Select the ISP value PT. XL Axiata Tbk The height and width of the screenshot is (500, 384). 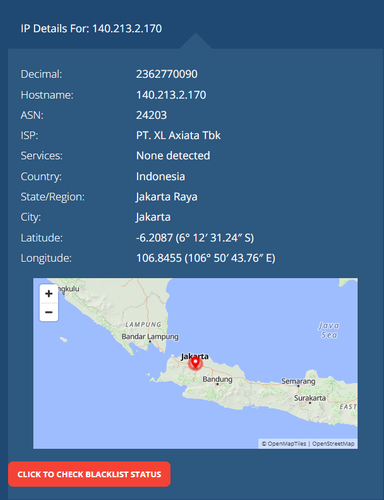pos(178,135)
